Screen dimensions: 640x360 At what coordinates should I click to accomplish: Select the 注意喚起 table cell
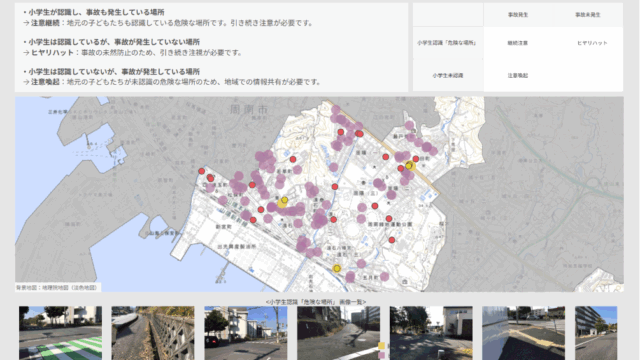click(518, 76)
